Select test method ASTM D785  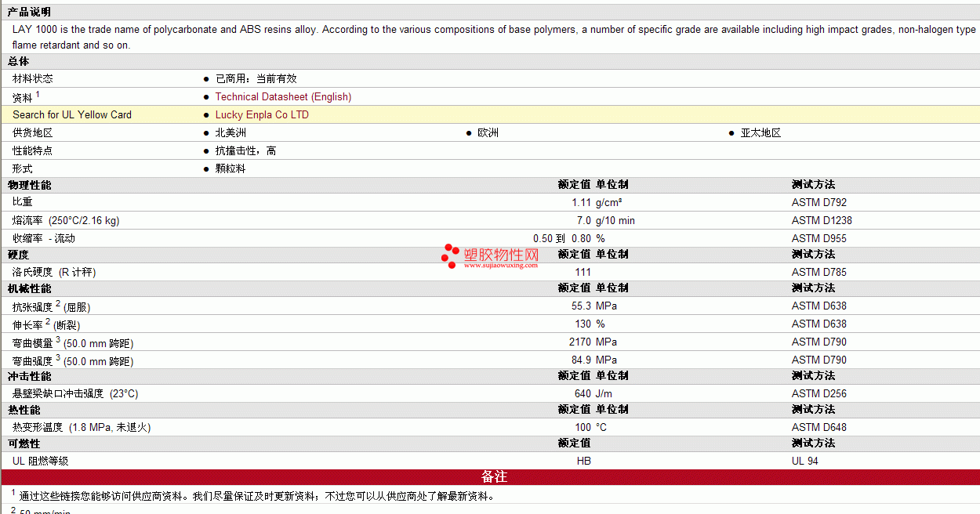pos(819,273)
